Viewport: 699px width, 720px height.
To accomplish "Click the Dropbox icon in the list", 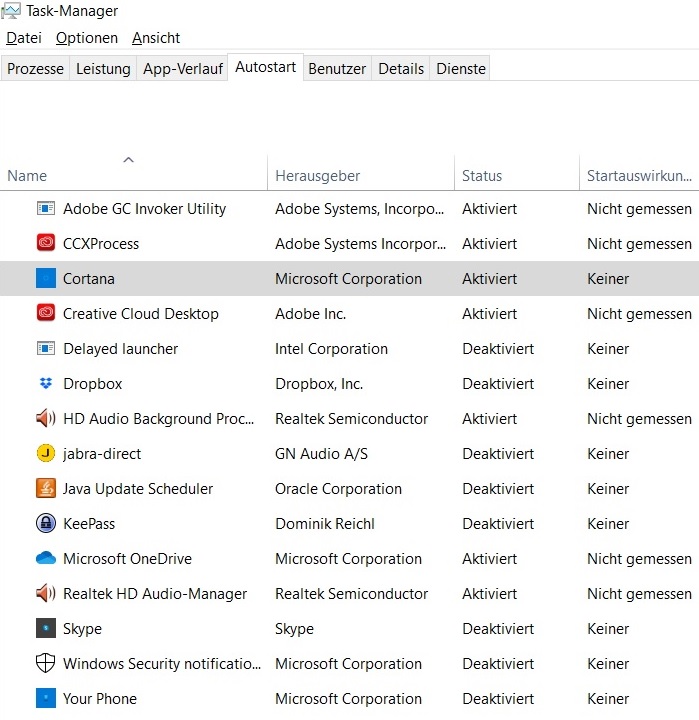I will 46,383.
